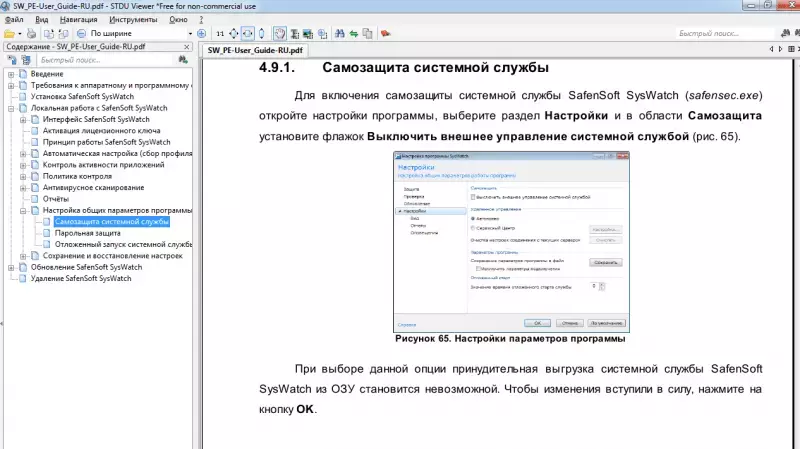800x449 pixels.
Task: Close the Содержание contents panel
Action: click(x=187, y=46)
